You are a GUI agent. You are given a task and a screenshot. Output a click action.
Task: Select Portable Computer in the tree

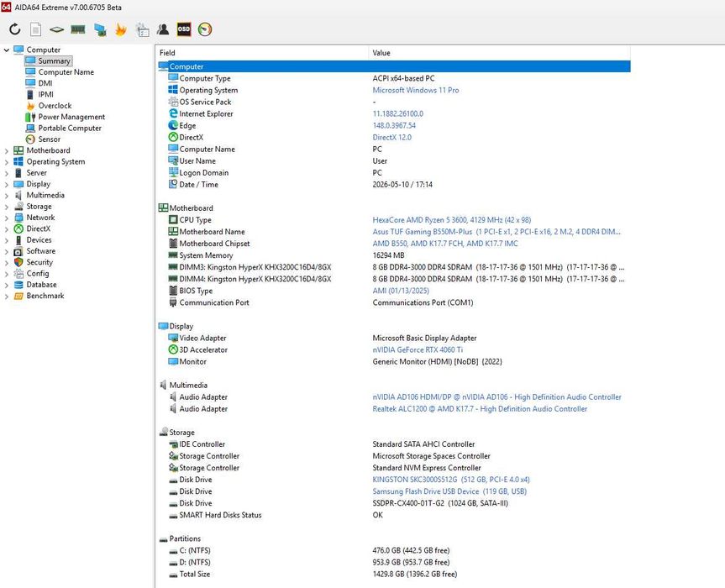70,128
